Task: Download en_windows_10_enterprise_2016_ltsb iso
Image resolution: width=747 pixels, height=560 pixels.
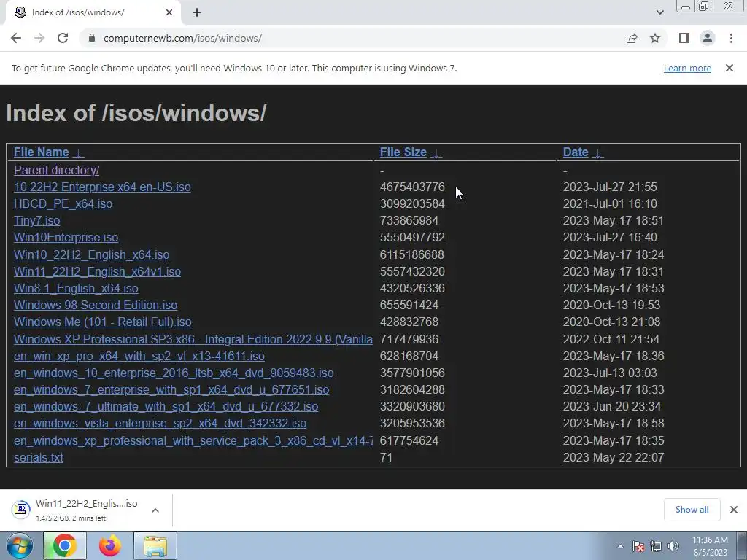Action: [174, 373]
